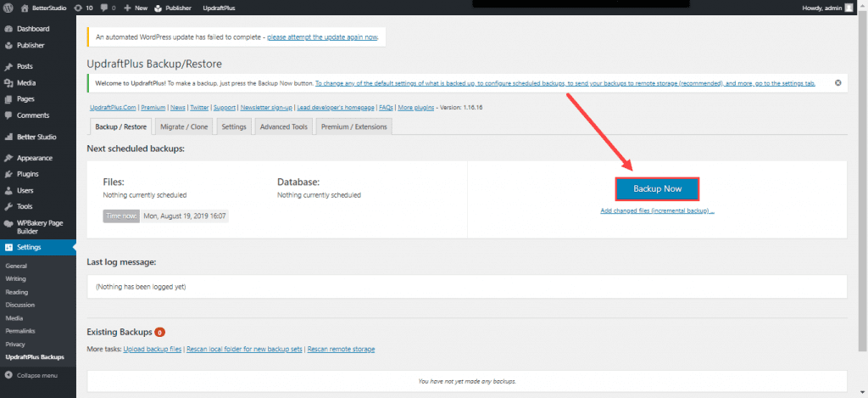The image size is (868, 398).
Task: Click please attempt the update again now link
Action: coord(322,37)
